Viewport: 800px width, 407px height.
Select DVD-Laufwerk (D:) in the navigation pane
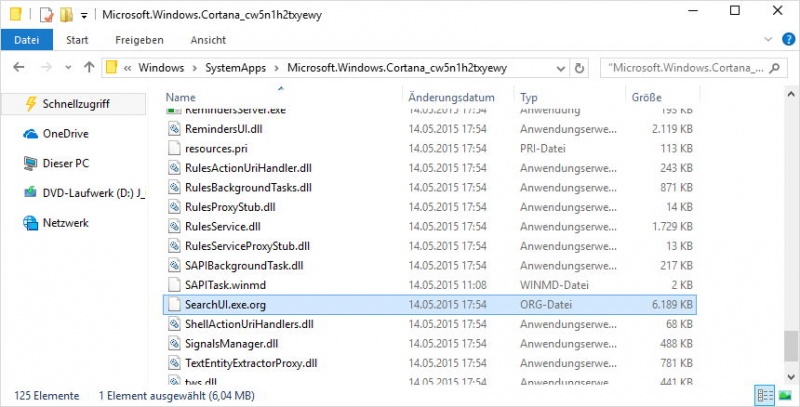[84, 193]
